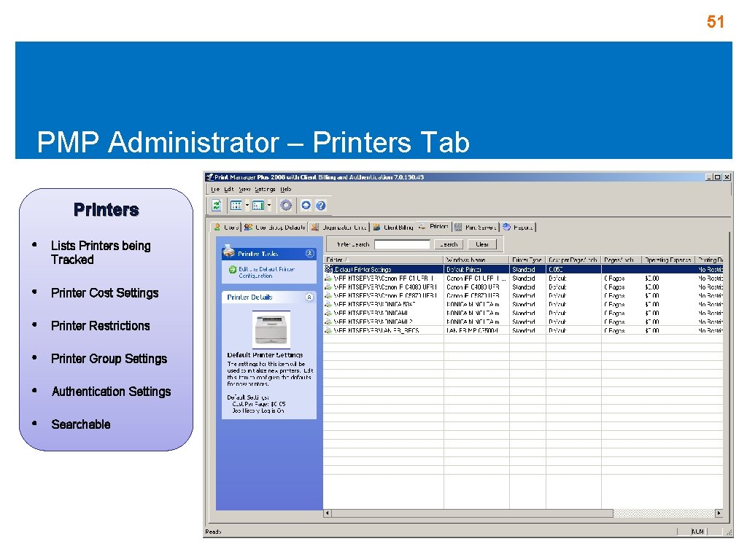Click the Clear button
Viewport: 747px width, 560px height.
pos(482,244)
